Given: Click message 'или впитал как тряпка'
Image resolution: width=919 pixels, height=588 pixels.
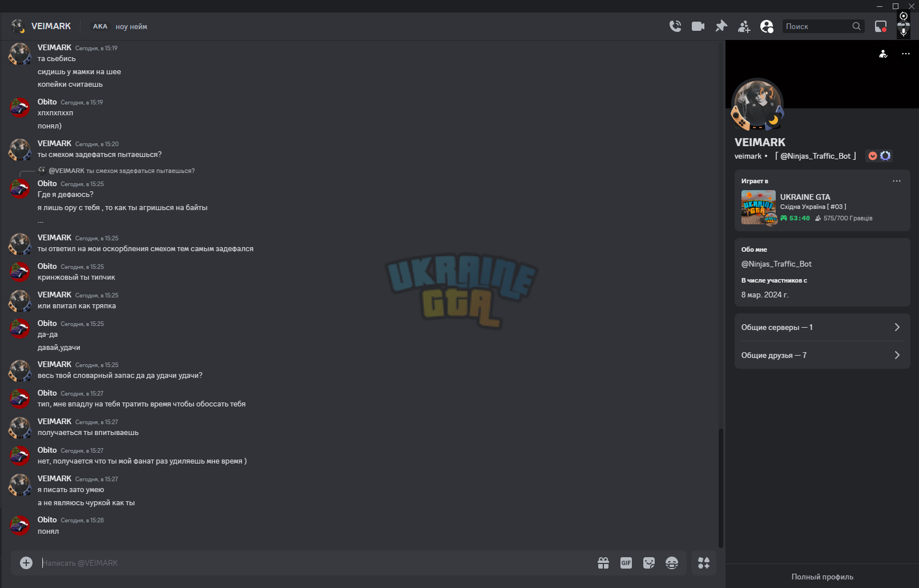Looking at the screenshot, I should 76,306.
